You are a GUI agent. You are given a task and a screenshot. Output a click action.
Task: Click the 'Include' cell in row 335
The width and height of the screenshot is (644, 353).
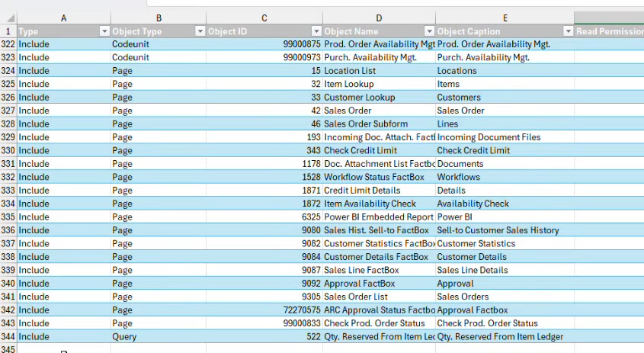click(x=64, y=217)
